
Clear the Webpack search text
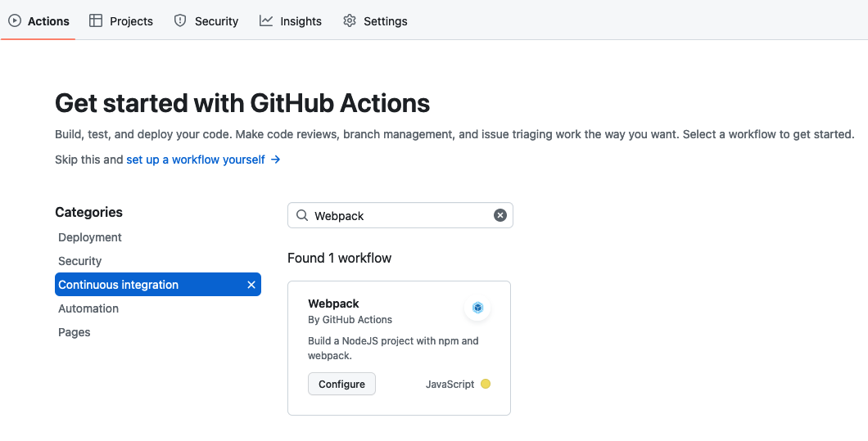500,215
